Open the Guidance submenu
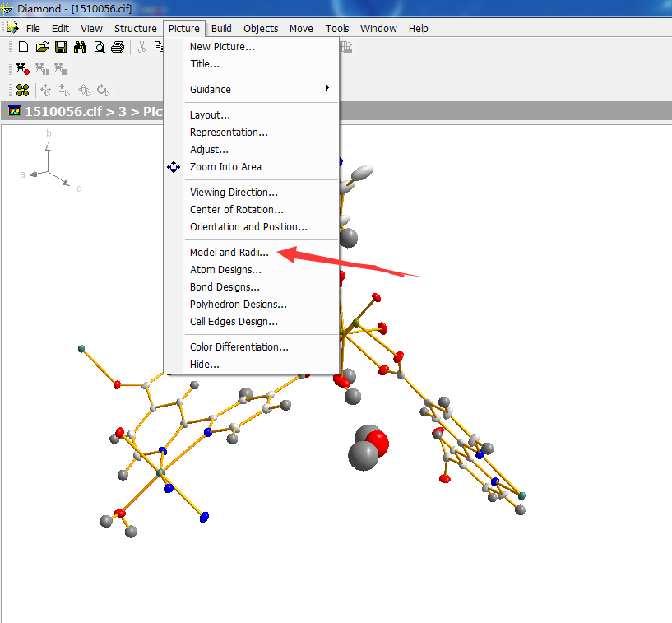Viewport: 672px width, 623px height. tap(251, 89)
